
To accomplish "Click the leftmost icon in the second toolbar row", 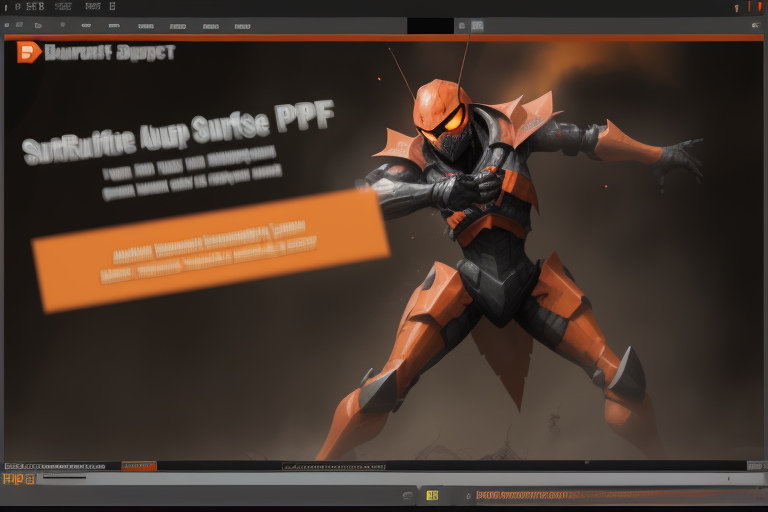I will [x=8, y=26].
